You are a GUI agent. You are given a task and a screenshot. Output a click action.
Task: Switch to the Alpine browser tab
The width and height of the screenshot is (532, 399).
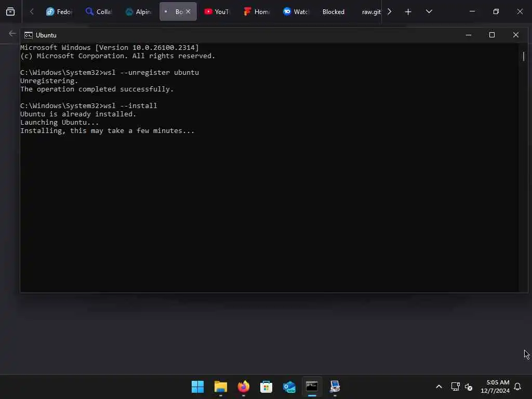pyautogui.click(x=138, y=11)
